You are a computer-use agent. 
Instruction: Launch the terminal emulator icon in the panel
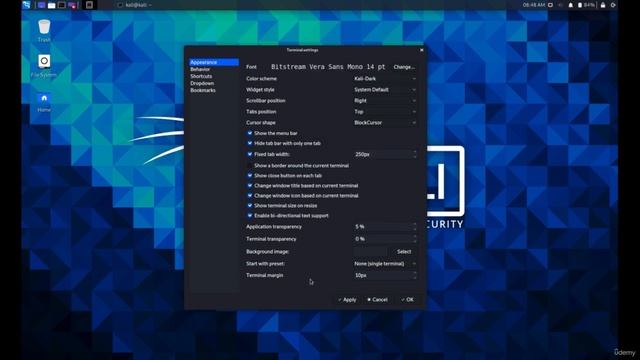[62, 5]
